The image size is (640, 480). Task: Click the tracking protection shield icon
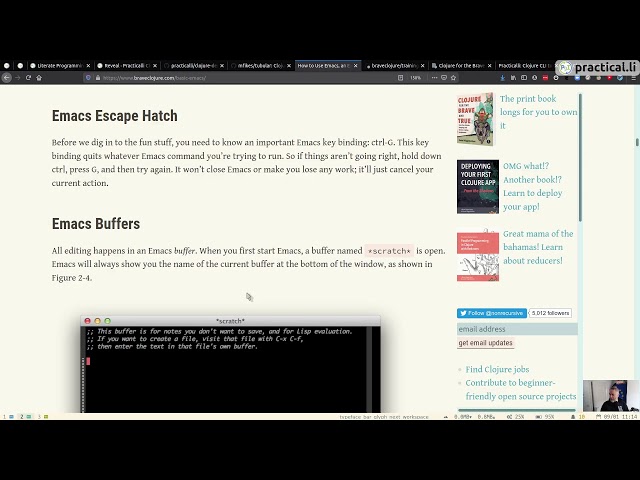click(88, 78)
